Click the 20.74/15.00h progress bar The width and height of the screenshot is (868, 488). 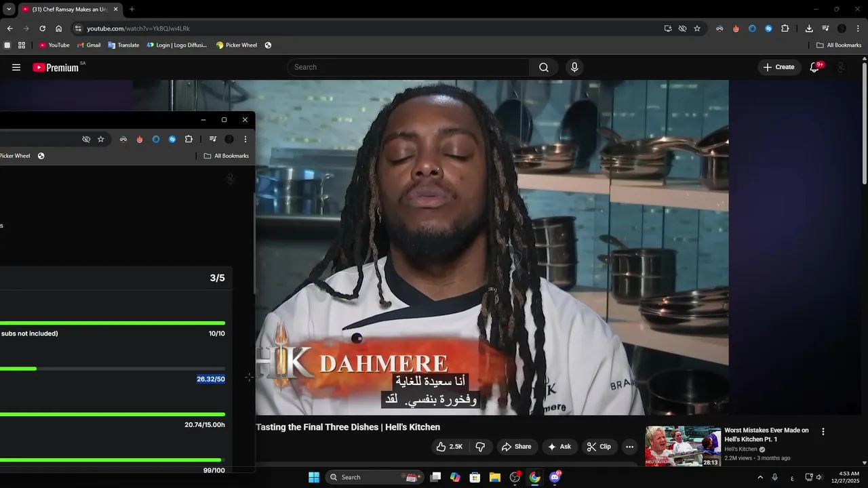tap(113, 414)
